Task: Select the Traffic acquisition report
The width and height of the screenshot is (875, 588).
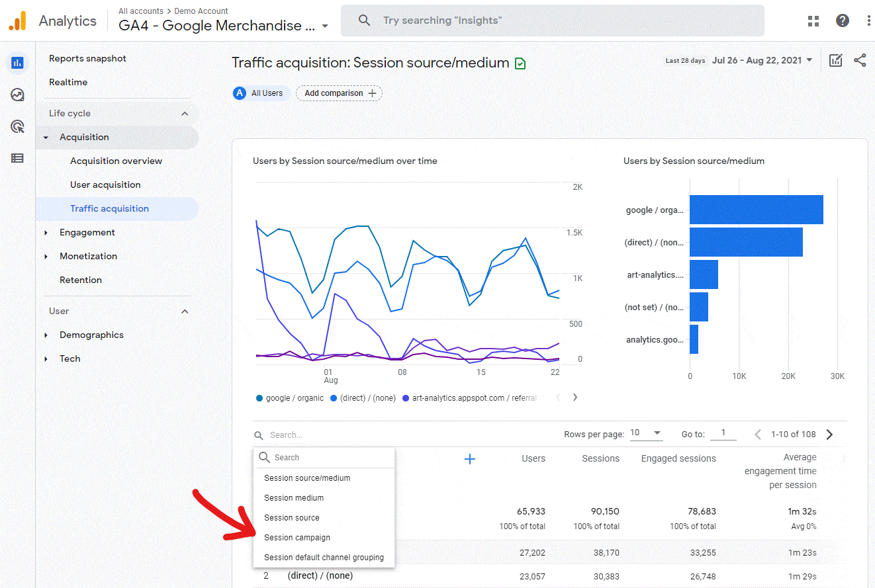Action: point(117,208)
